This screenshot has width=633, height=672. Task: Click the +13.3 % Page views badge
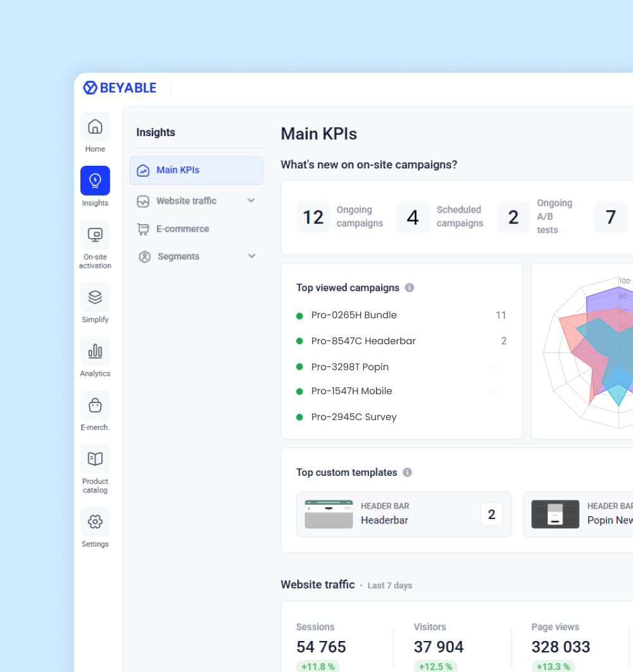(x=553, y=666)
